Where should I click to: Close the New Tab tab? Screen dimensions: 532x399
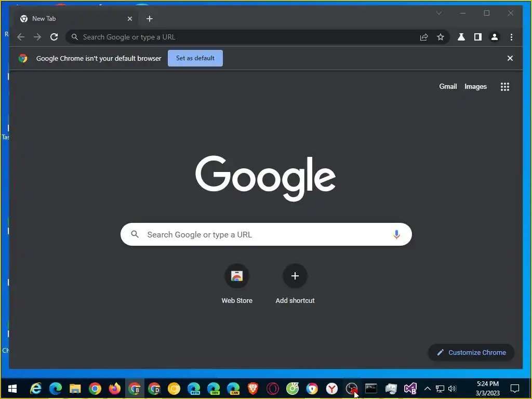[129, 19]
